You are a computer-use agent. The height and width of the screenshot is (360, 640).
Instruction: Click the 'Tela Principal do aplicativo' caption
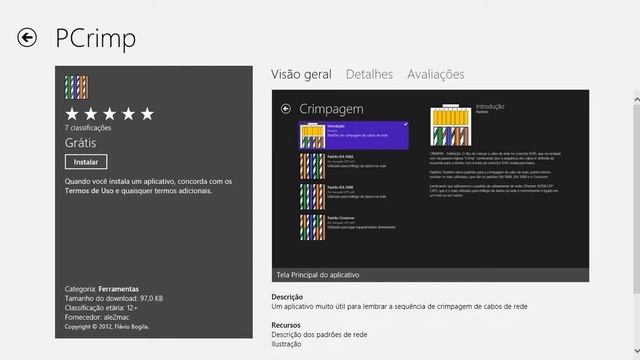click(318, 275)
